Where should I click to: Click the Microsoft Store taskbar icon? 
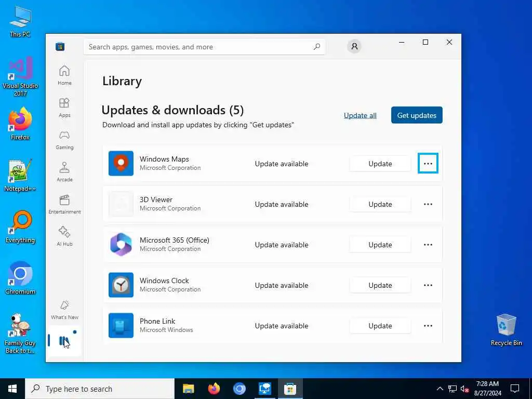[290, 389]
